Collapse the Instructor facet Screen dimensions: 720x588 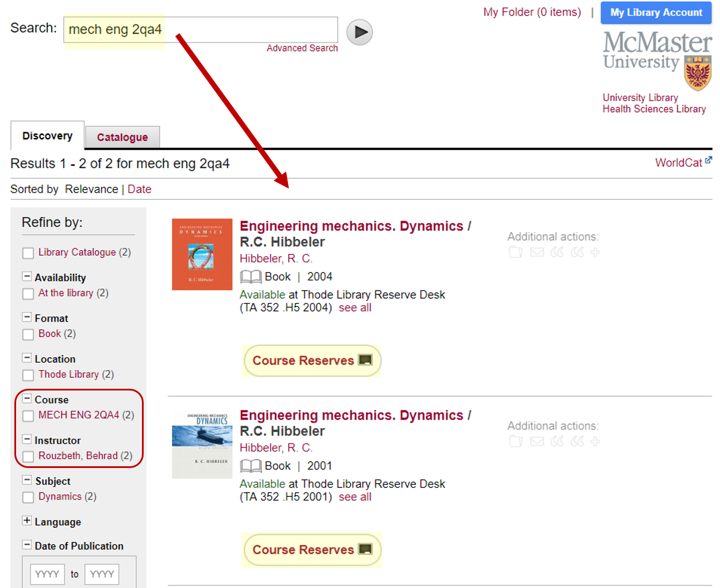click(26, 439)
